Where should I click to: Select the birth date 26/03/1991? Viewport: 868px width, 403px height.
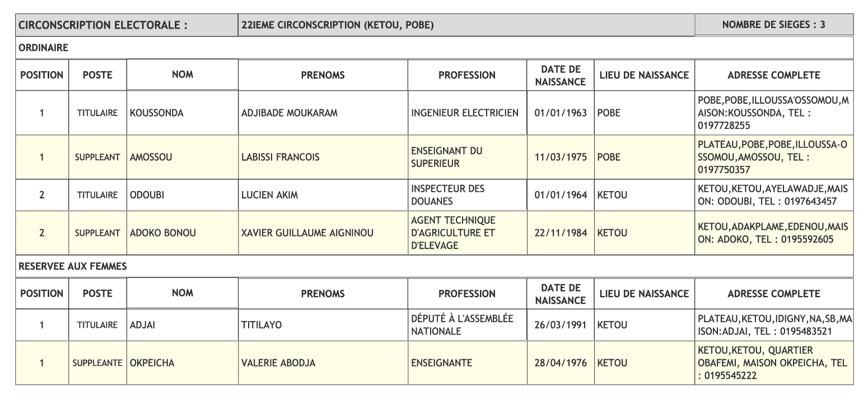click(560, 325)
